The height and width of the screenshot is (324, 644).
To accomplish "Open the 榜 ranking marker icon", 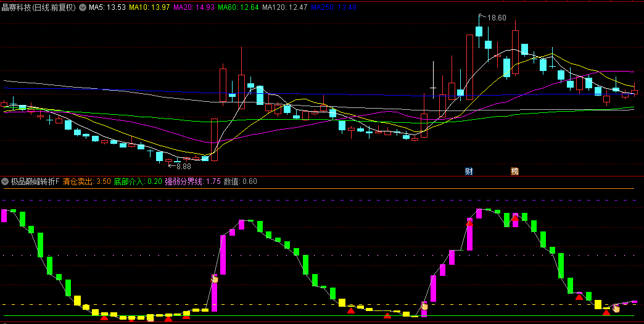I will coord(514,171).
